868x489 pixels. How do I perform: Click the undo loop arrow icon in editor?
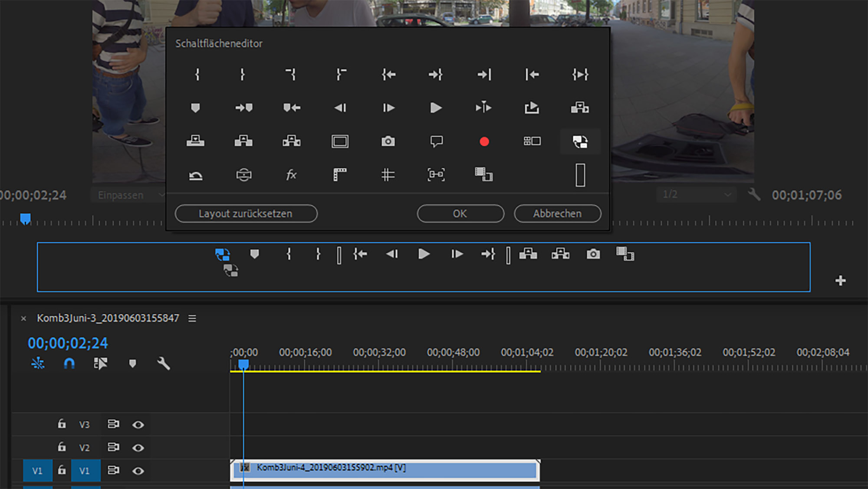pyautogui.click(x=196, y=176)
